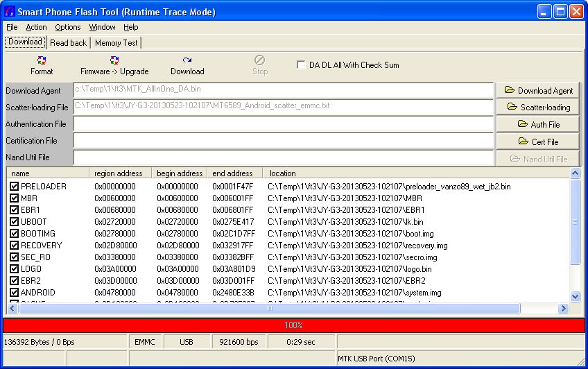Open the Help menu

[x=131, y=27]
